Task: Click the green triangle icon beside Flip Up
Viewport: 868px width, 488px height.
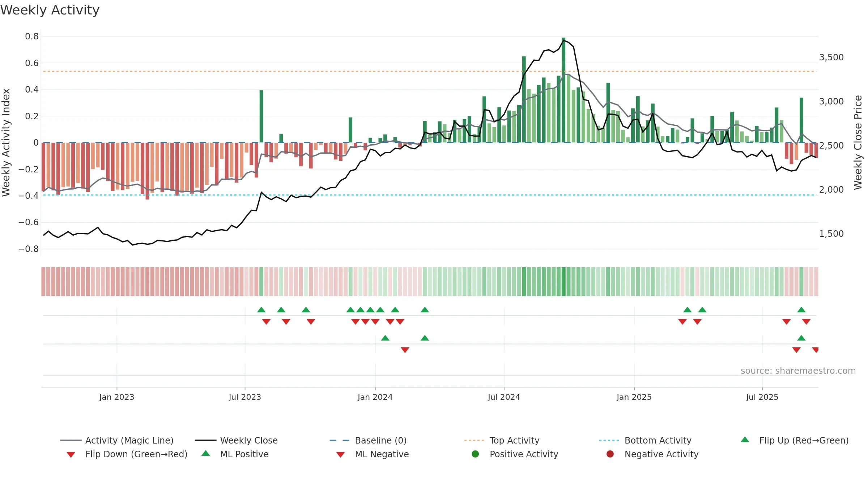Action: pos(745,440)
